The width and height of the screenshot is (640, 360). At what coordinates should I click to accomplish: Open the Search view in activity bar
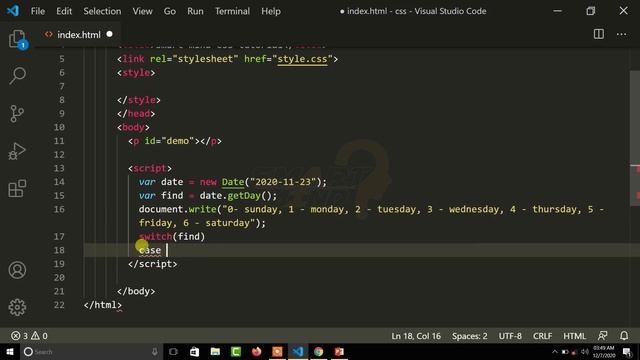tap(17, 76)
